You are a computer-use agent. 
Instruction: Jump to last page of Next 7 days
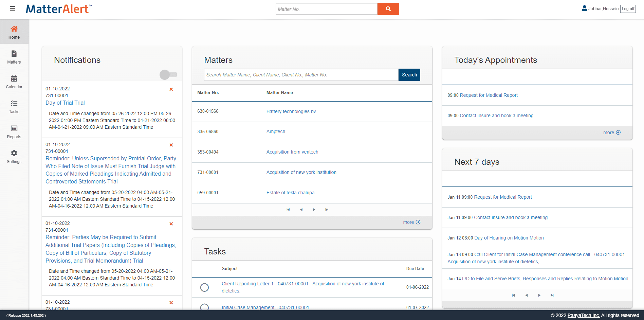(x=552, y=295)
